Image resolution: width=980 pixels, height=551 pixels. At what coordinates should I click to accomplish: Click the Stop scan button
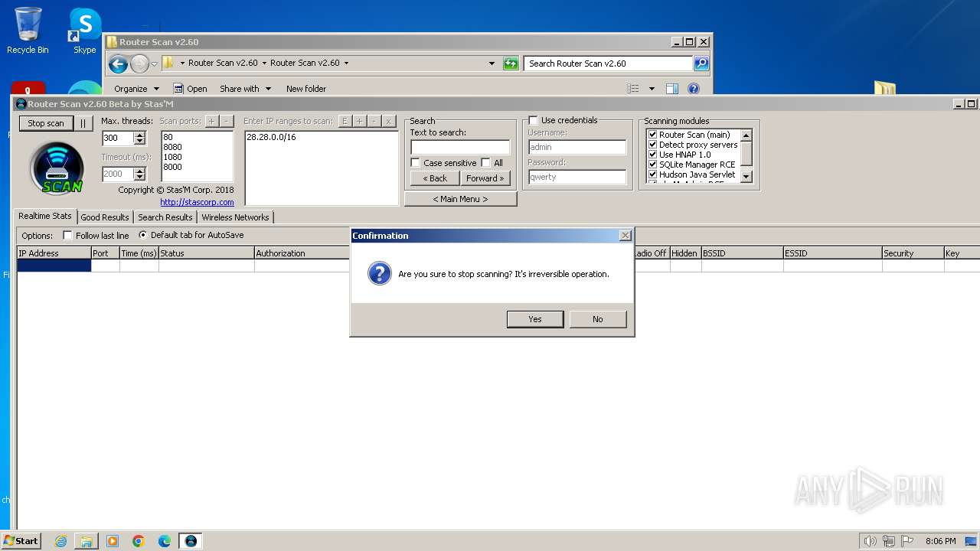click(x=46, y=123)
